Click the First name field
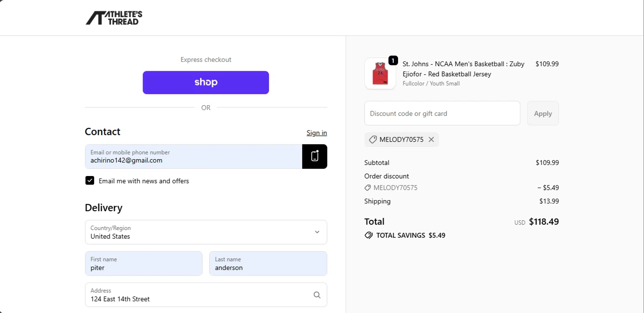Screen dimensions: 644x313 point(144,264)
